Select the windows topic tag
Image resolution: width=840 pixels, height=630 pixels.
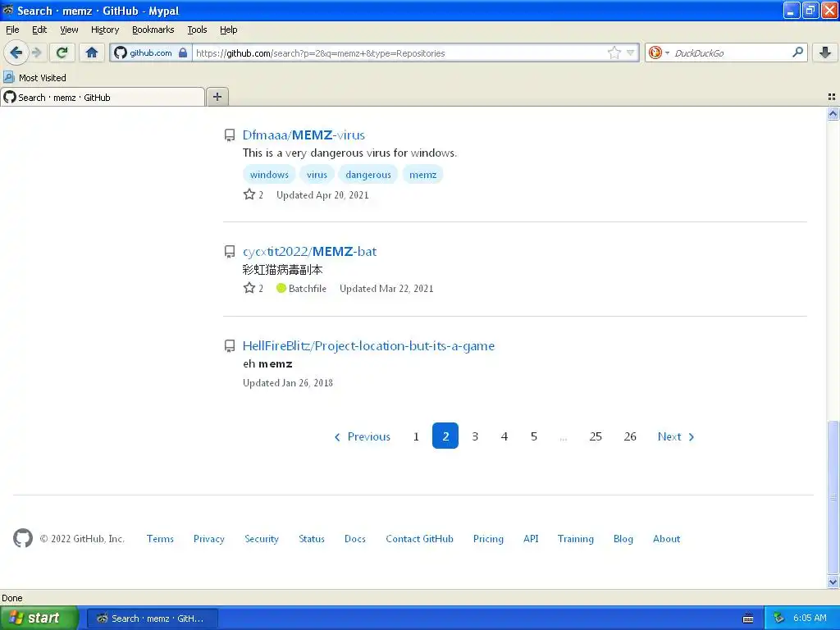pyautogui.click(x=269, y=175)
